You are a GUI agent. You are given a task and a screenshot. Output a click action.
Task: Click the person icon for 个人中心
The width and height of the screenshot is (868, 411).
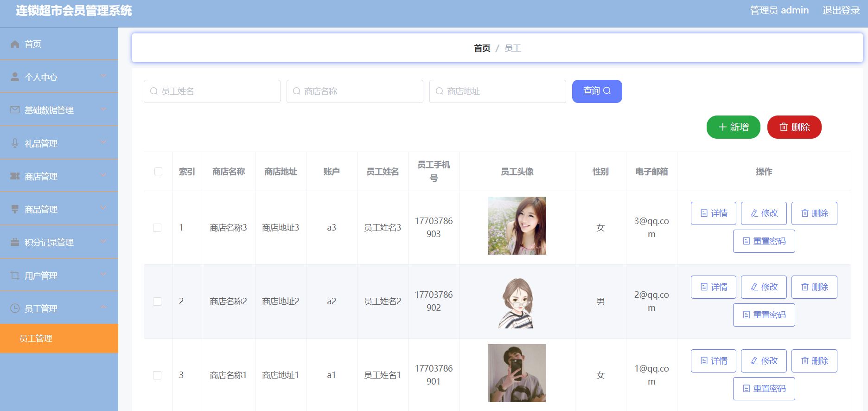point(15,77)
